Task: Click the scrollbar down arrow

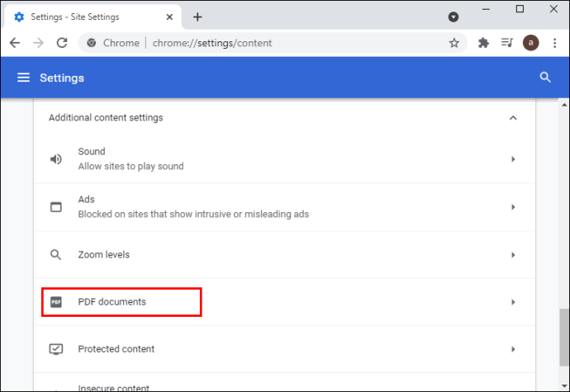Action: click(x=564, y=386)
